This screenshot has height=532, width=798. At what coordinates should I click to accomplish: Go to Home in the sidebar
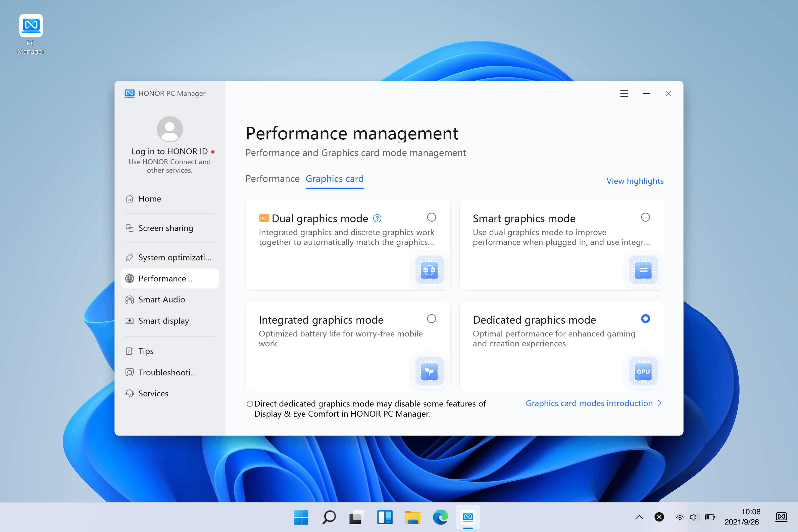click(x=170, y=199)
